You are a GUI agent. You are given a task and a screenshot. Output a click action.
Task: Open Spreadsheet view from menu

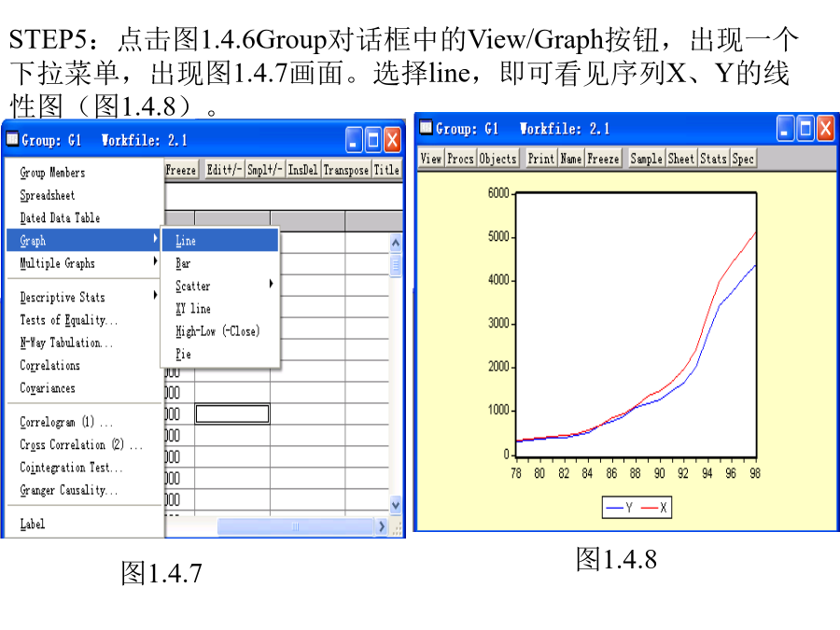click(x=48, y=196)
